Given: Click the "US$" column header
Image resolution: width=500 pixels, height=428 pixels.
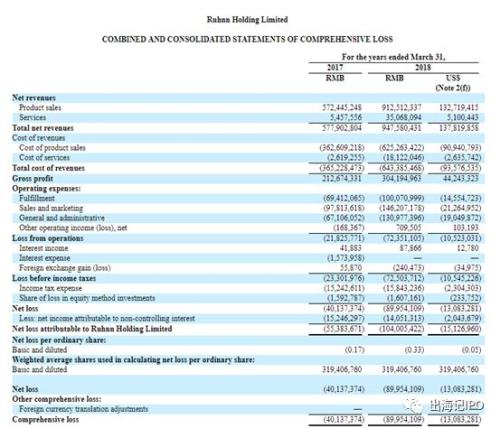Looking at the screenshot, I should click(453, 78).
